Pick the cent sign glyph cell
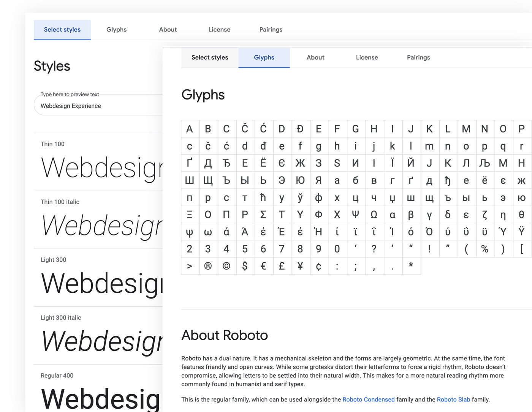The width and height of the screenshot is (532, 412). 318,266
